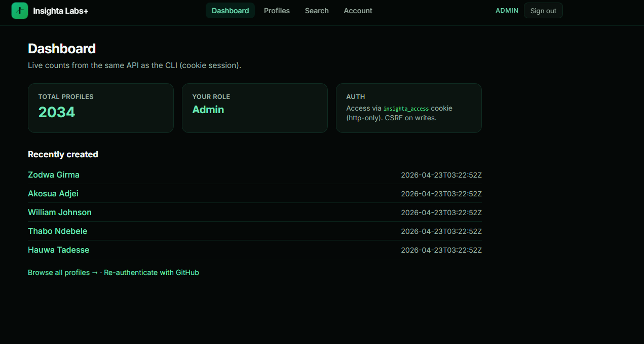Click the Insighta Labs+ green logo icon
Image resolution: width=644 pixels, height=344 pixels.
point(20,11)
